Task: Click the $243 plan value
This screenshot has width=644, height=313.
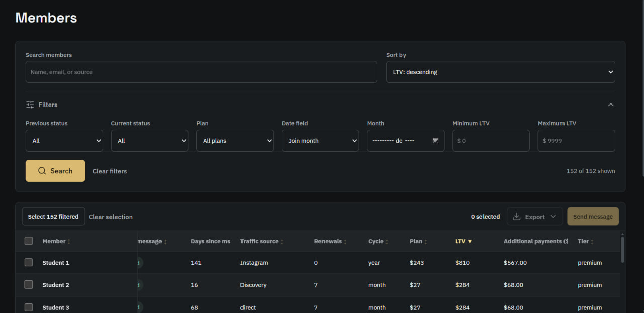Action: click(417, 263)
